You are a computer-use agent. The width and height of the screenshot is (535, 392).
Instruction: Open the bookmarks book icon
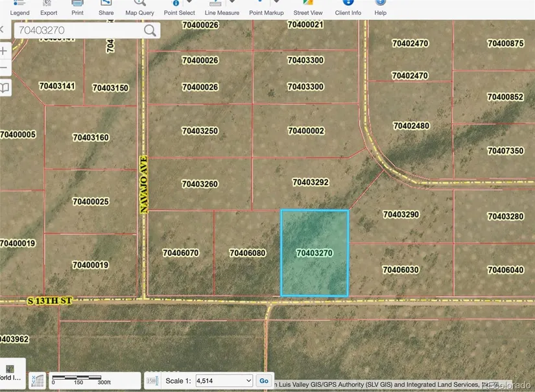coord(5,87)
